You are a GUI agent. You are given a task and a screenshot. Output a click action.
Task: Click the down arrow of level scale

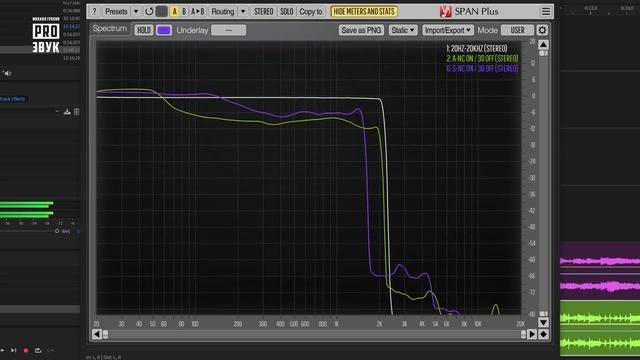pos(543,323)
